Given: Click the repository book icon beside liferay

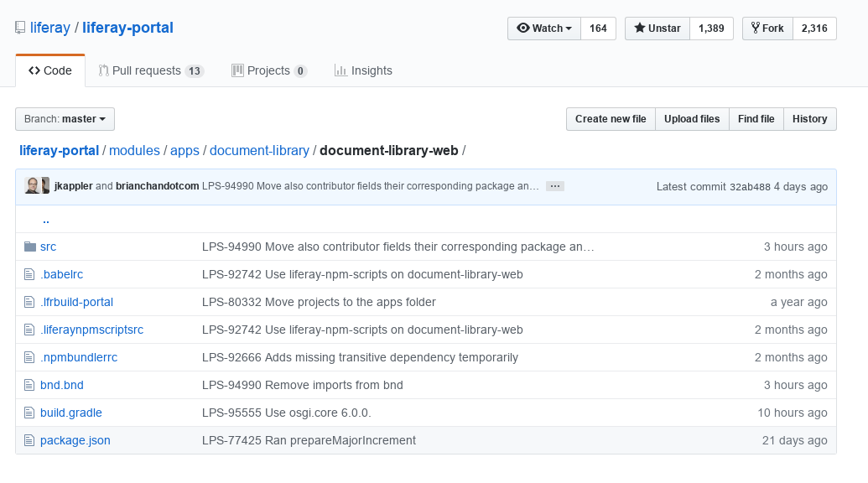Looking at the screenshot, I should (20, 28).
